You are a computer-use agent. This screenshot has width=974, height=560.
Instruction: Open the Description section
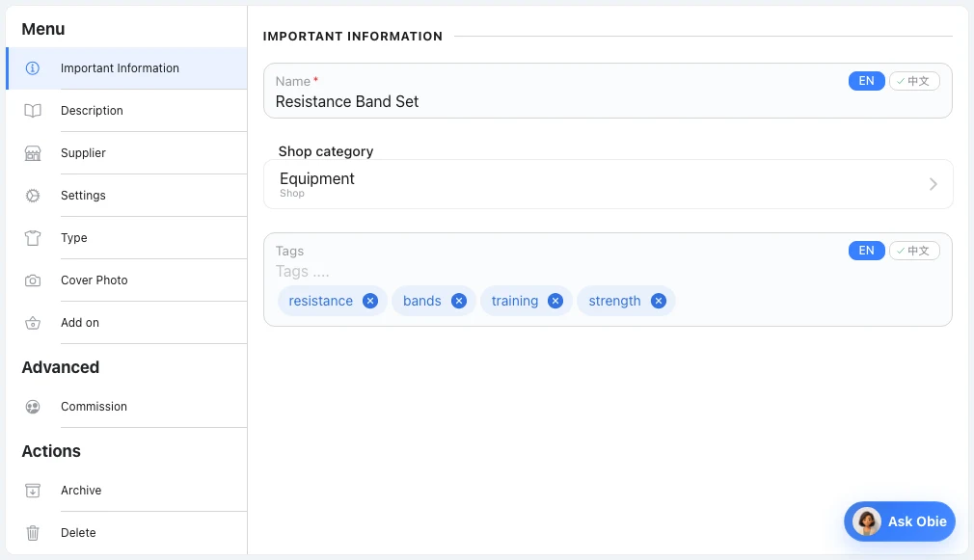click(126, 111)
